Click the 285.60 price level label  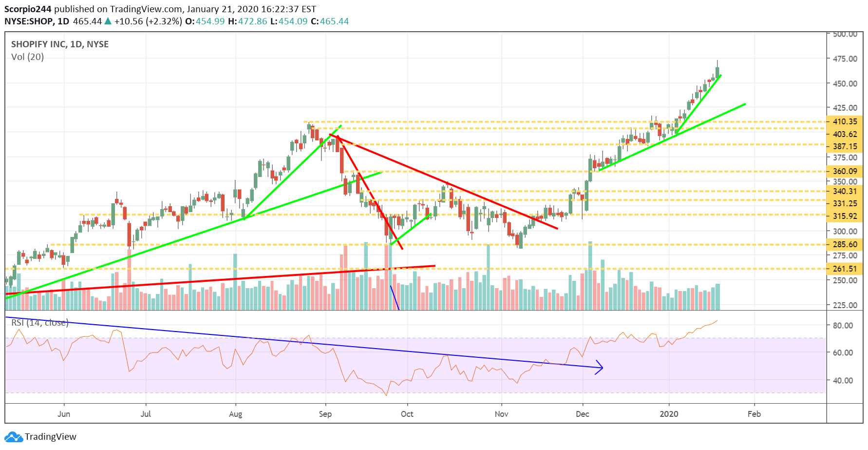pyautogui.click(x=845, y=244)
